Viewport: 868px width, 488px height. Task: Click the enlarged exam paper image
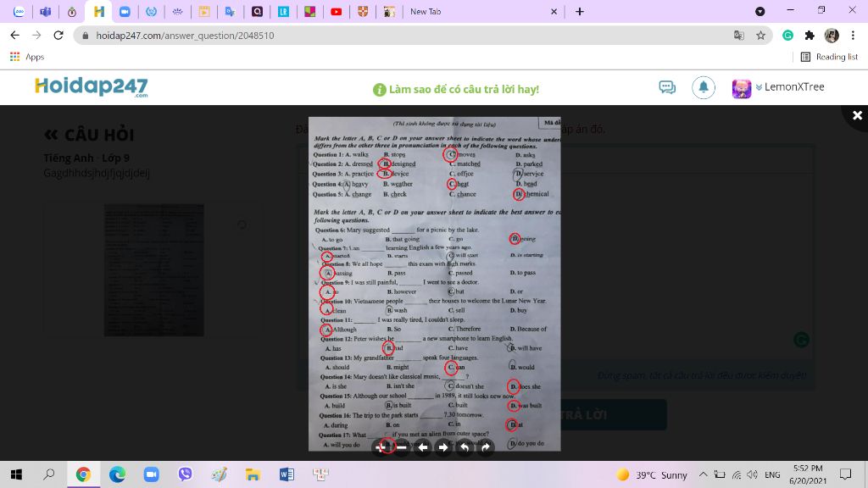click(x=435, y=283)
